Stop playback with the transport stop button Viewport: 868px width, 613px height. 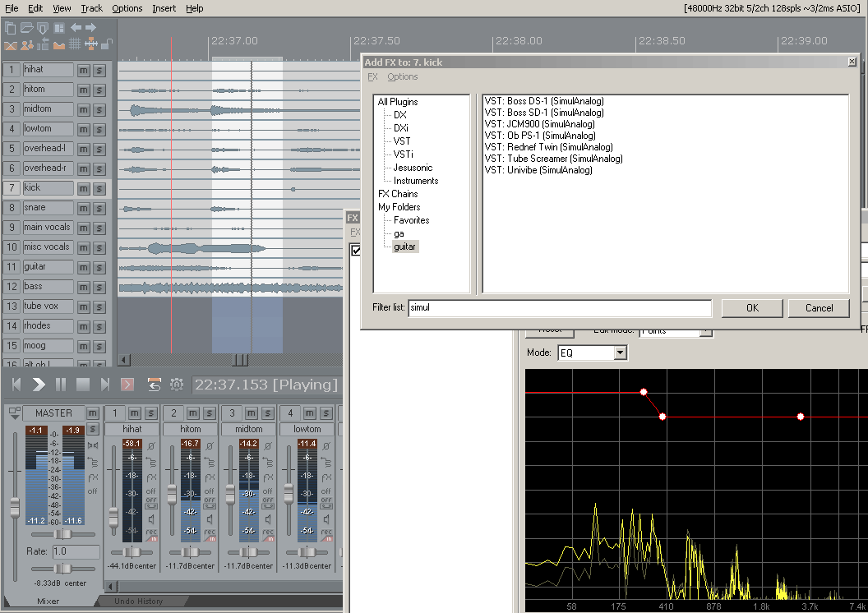(82, 385)
